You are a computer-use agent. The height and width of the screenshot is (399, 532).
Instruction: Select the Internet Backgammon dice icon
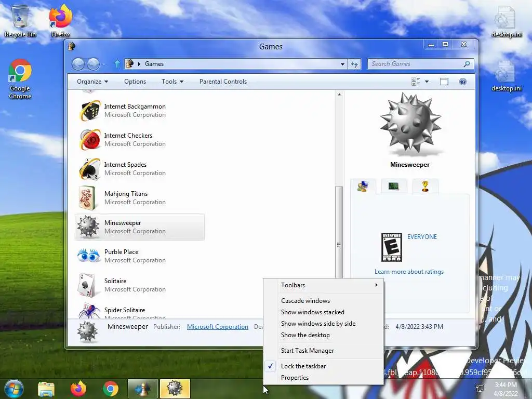(x=90, y=110)
